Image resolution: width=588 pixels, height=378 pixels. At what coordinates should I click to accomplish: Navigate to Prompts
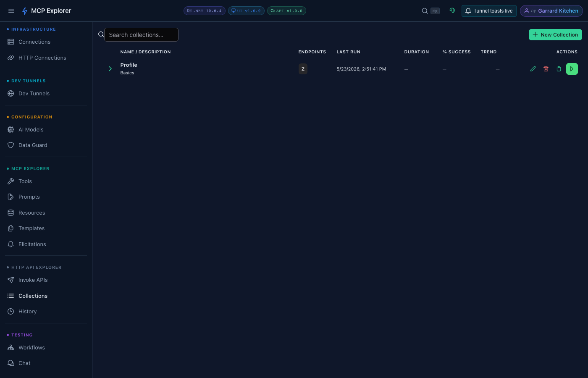tap(46, 197)
